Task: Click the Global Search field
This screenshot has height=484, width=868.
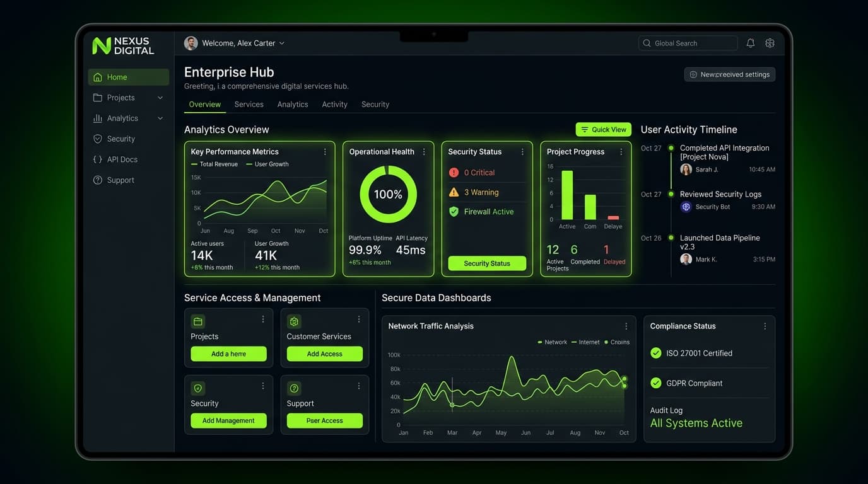Action: (688, 43)
